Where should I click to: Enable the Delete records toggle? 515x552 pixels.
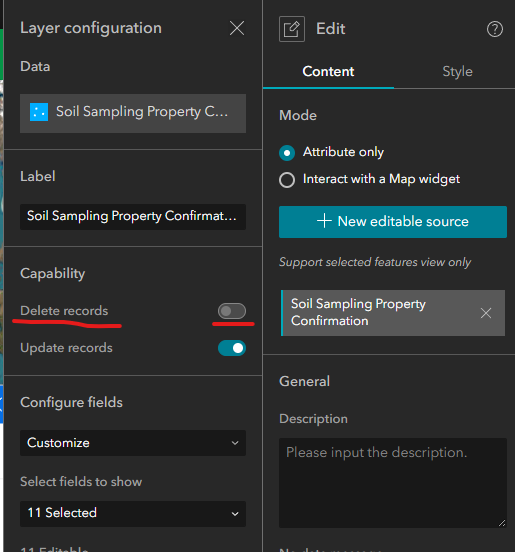232,311
